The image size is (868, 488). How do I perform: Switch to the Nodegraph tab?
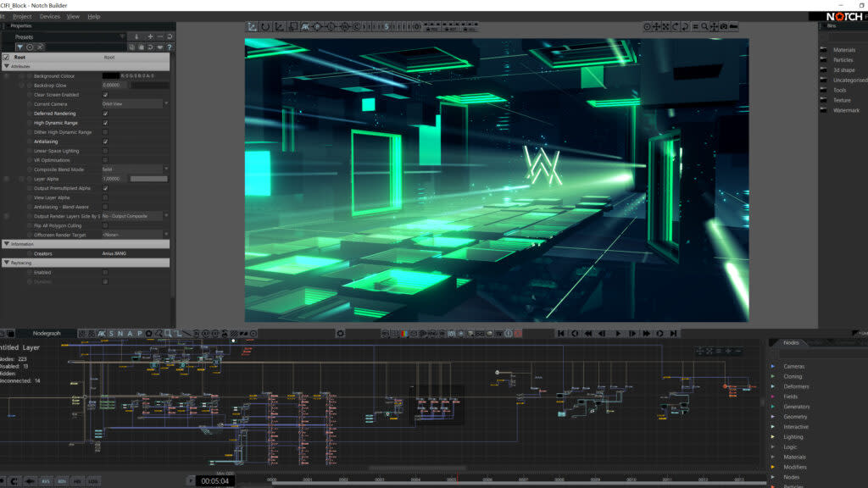(47, 333)
